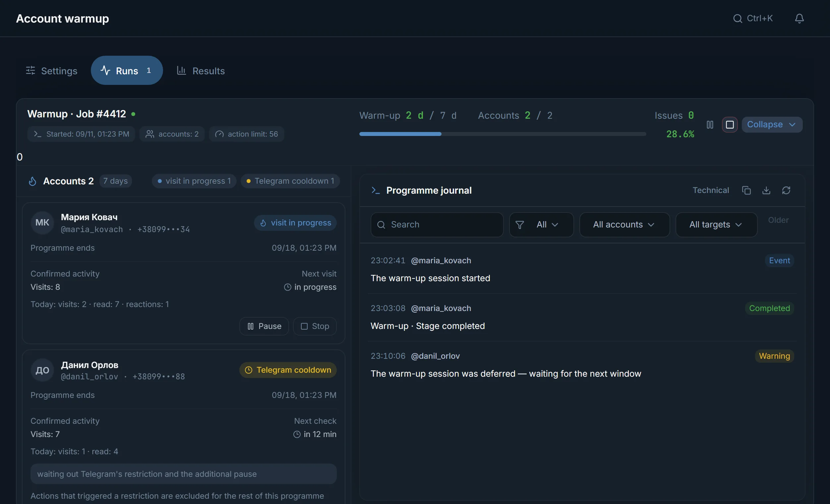Viewport: 830px width, 504px height.
Task: Click the filter funnel icon
Action: pyautogui.click(x=519, y=225)
